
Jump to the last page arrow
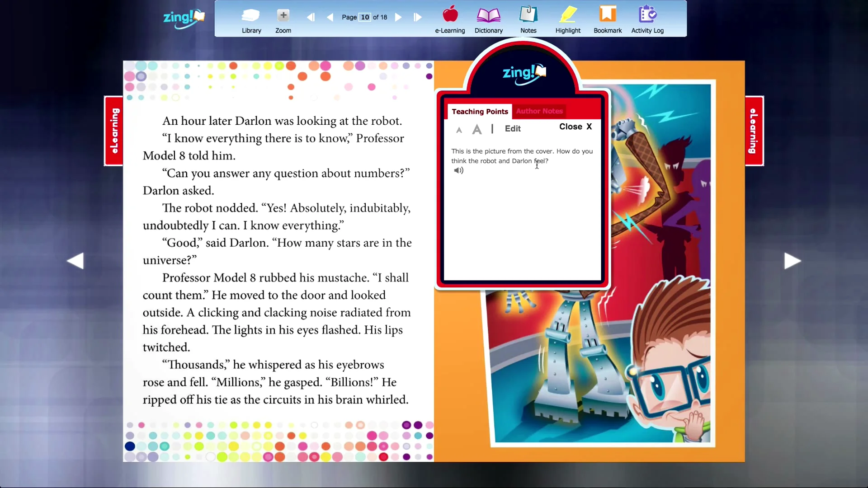coord(418,17)
